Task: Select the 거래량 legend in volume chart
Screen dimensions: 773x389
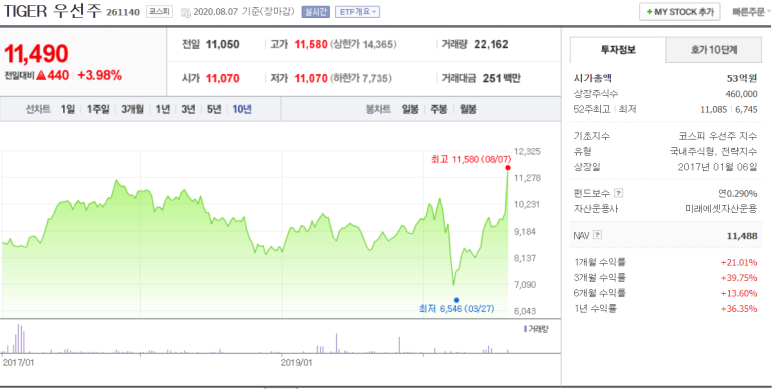Action: tap(536, 329)
